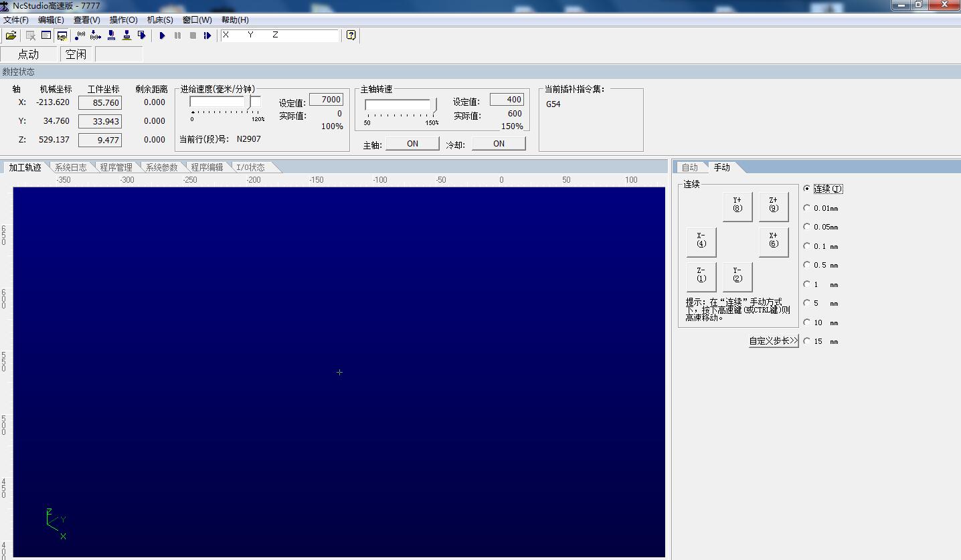961x560 pixels.
Task: Switch to the 程序管理 tab
Action: click(116, 167)
